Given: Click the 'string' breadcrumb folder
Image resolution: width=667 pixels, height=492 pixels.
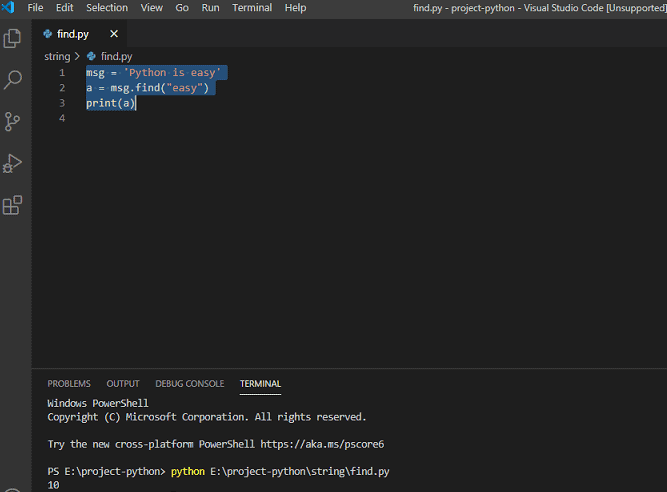Looking at the screenshot, I should coord(57,57).
